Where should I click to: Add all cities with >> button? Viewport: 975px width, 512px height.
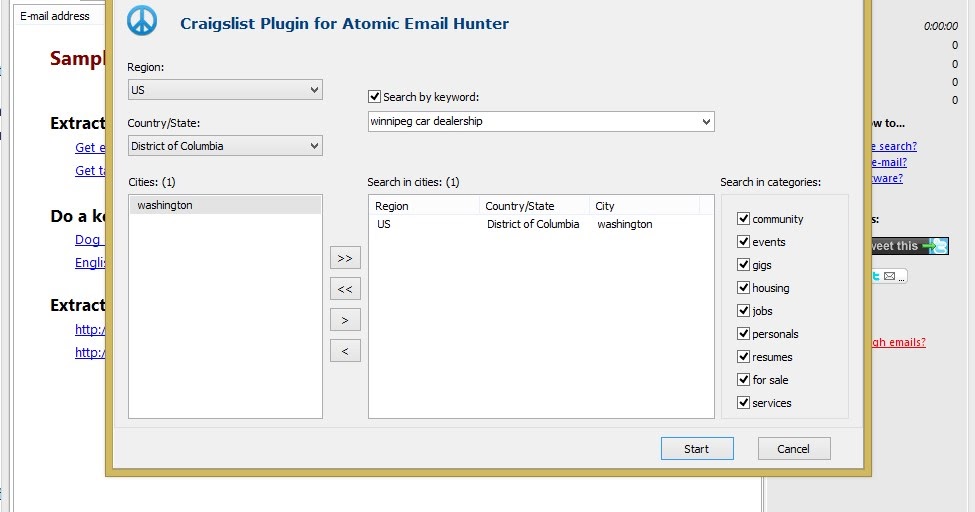tap(345, 258)
